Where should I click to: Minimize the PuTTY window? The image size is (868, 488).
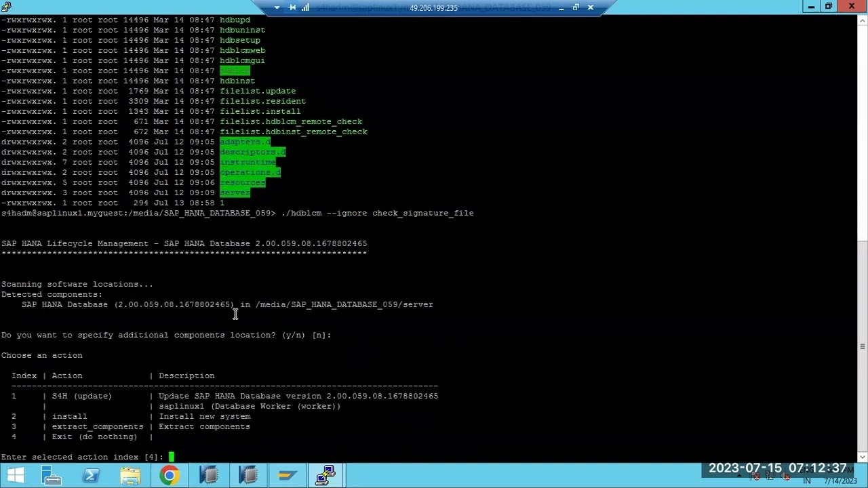[x=811, y=7]
